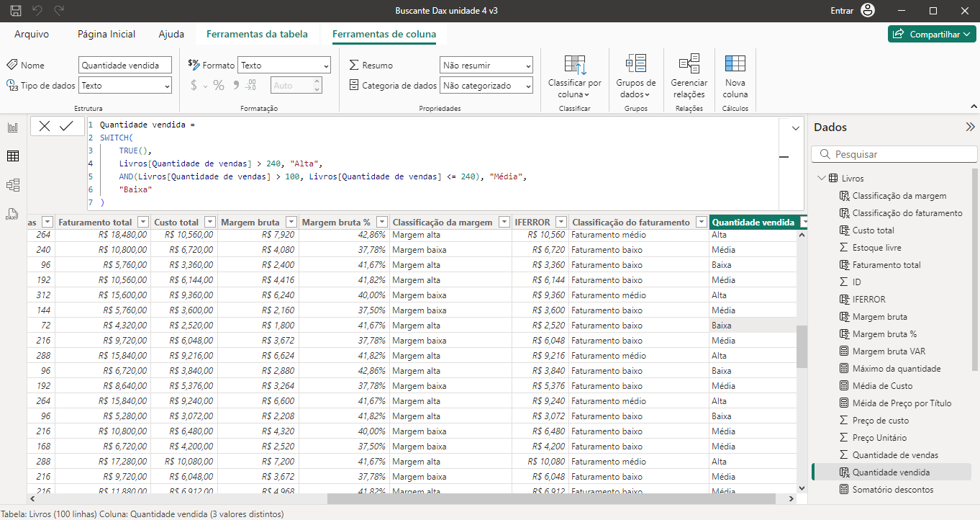Open filter dropdown on IFERROR column
The width and height of the screenshot is (980, 520).
tap(561, 223)
